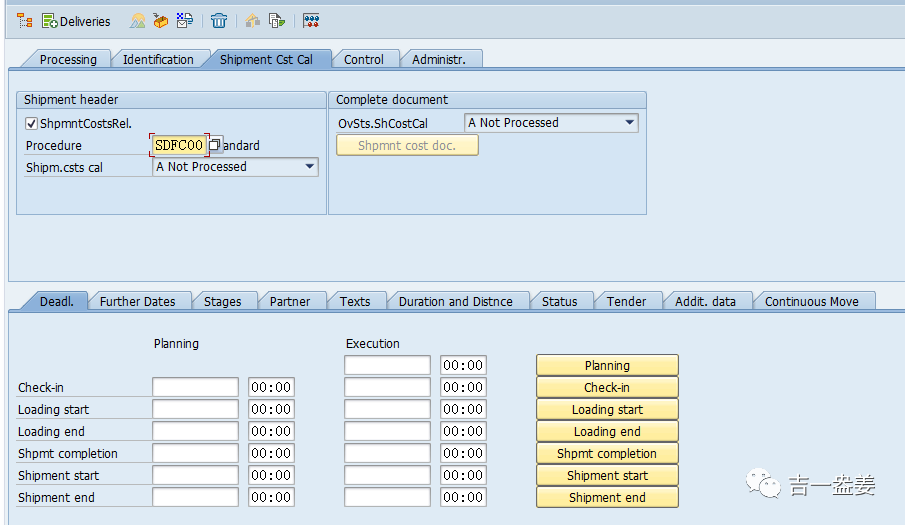The height and width of the screenshot is (525, 905).
Task: Open the Stages tab
Action: (x=222, y=301)
